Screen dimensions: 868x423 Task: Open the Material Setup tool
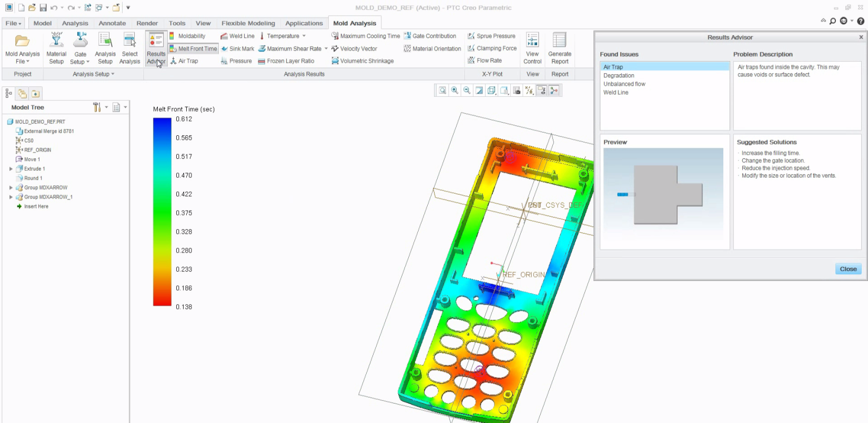click(56, 48)
